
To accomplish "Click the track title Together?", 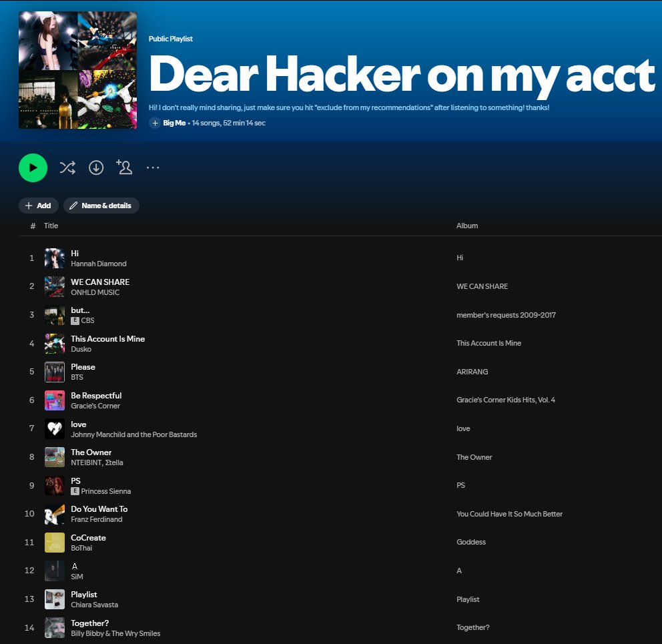I will [90, 623].
